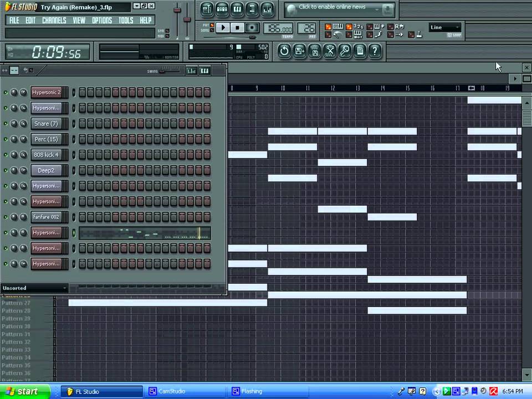The image size is (532, 399).
Task: Click the playlist window menu arrow icon
Action: [x=515, y=79]
